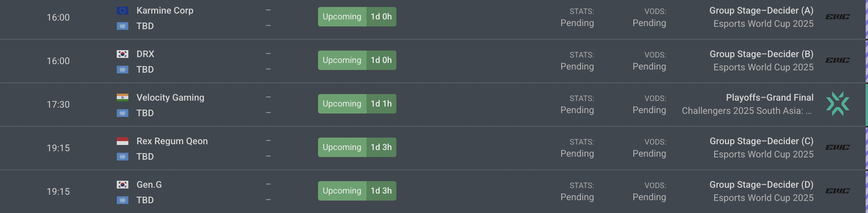
Task: Click the South Korea flag beside Gen.G
Action: [x=123, y=185]
